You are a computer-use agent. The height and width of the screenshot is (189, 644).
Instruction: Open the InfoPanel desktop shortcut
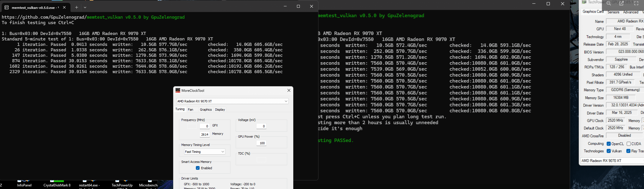24,184
